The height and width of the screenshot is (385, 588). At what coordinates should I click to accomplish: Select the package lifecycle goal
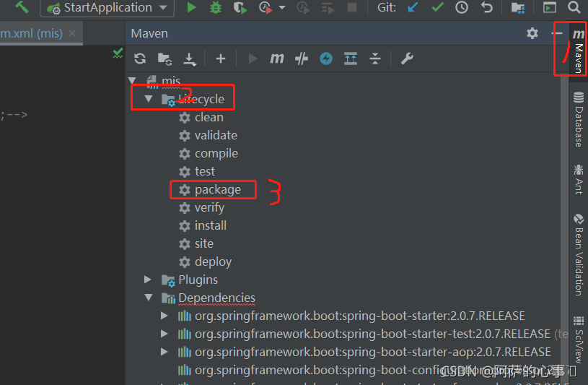coord(217,190)
